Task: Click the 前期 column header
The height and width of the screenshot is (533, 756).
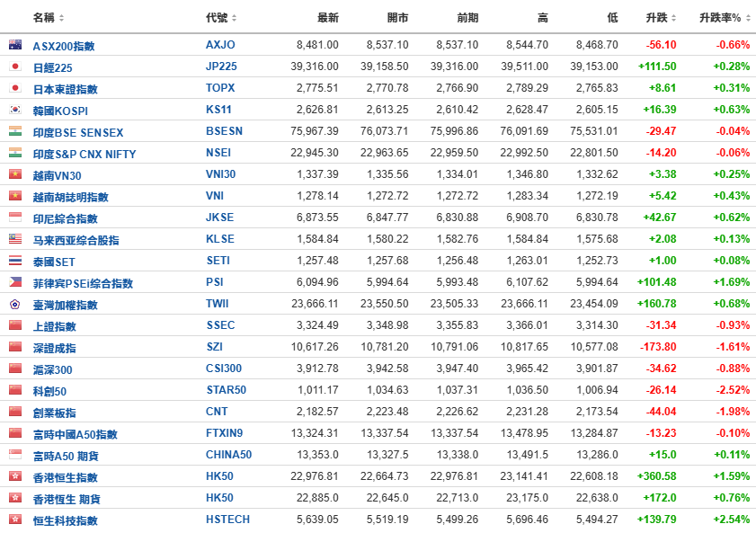Action: (467, 18)
